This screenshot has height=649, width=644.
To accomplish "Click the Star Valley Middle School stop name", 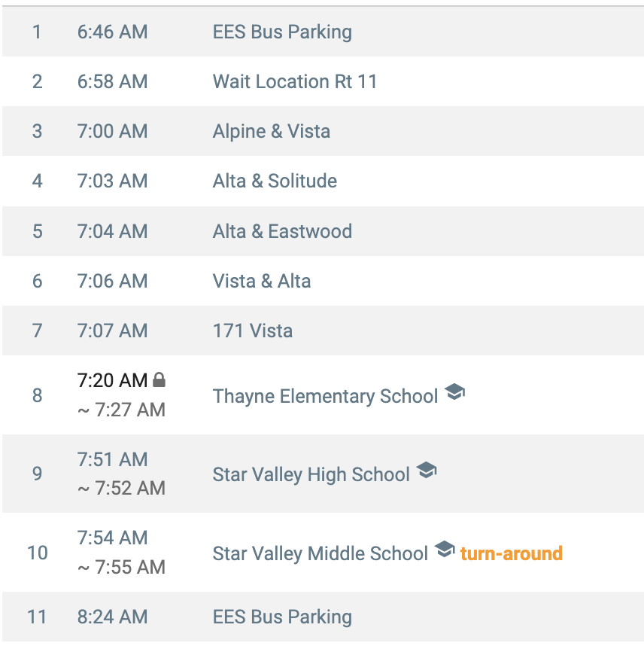I will (320, 553).
